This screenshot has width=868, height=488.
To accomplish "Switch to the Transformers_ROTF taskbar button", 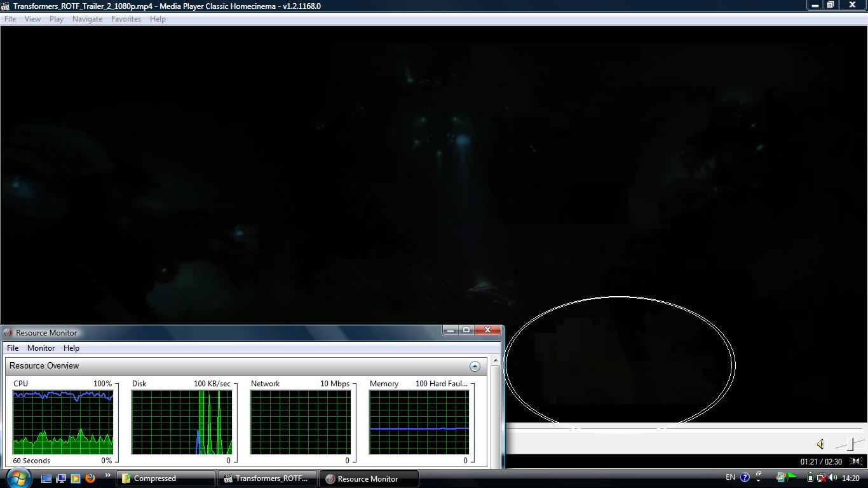I will click(268, 478).
